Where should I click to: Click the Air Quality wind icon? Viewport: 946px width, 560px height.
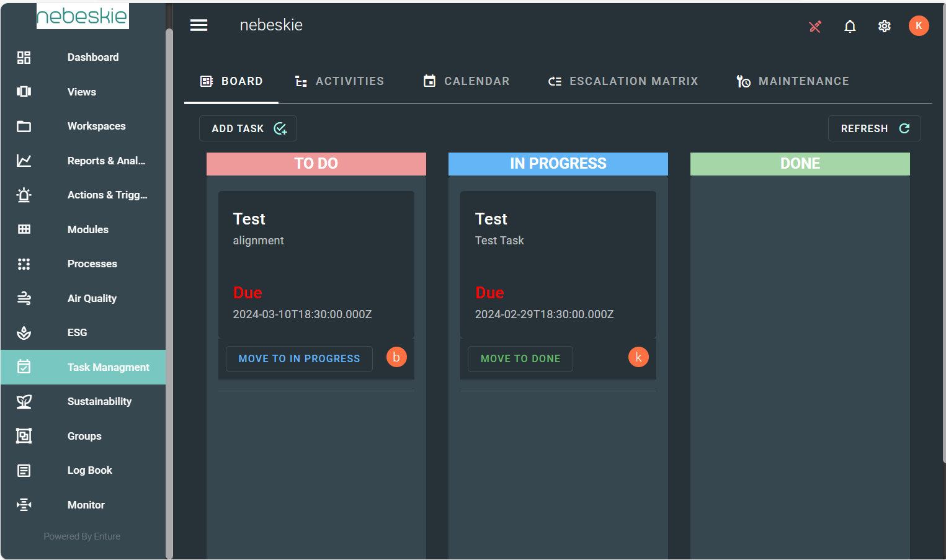click(24, 298)
